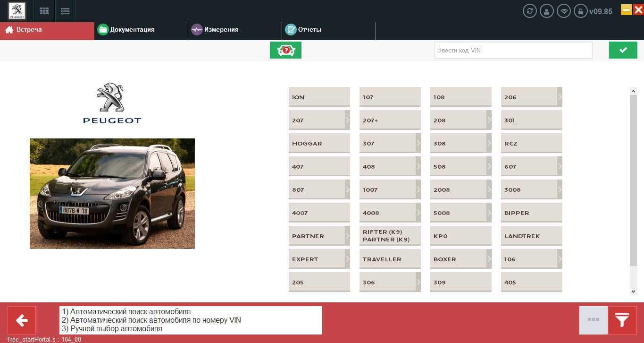
Task: Click the lock icon near version number
Action: pyautogui.click(x=581, y=11)
